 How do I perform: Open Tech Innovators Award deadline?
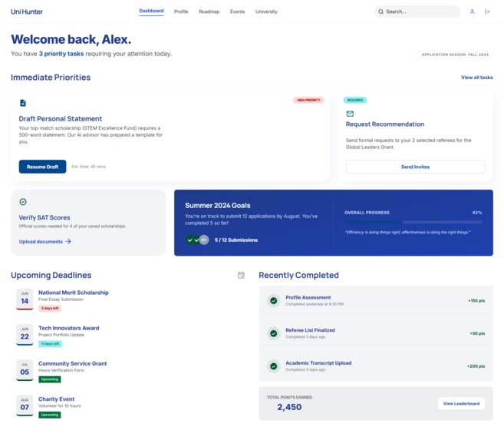point(69,328)
